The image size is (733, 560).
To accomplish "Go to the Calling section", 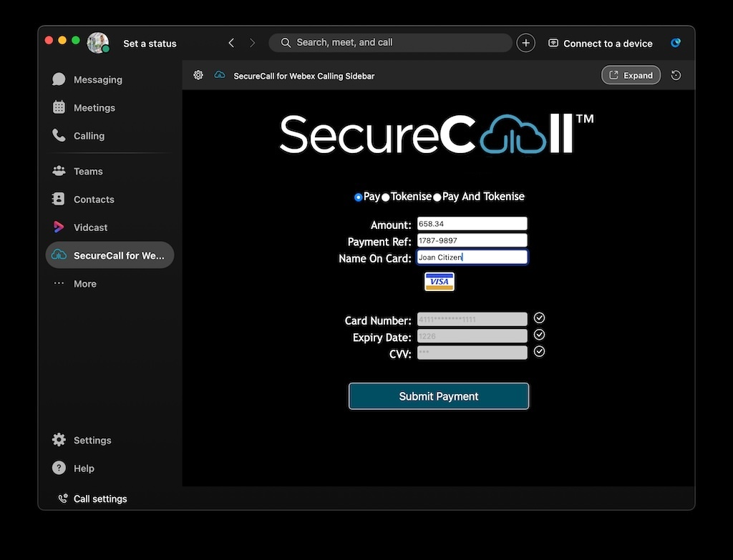I will click(x=110, y=135).
